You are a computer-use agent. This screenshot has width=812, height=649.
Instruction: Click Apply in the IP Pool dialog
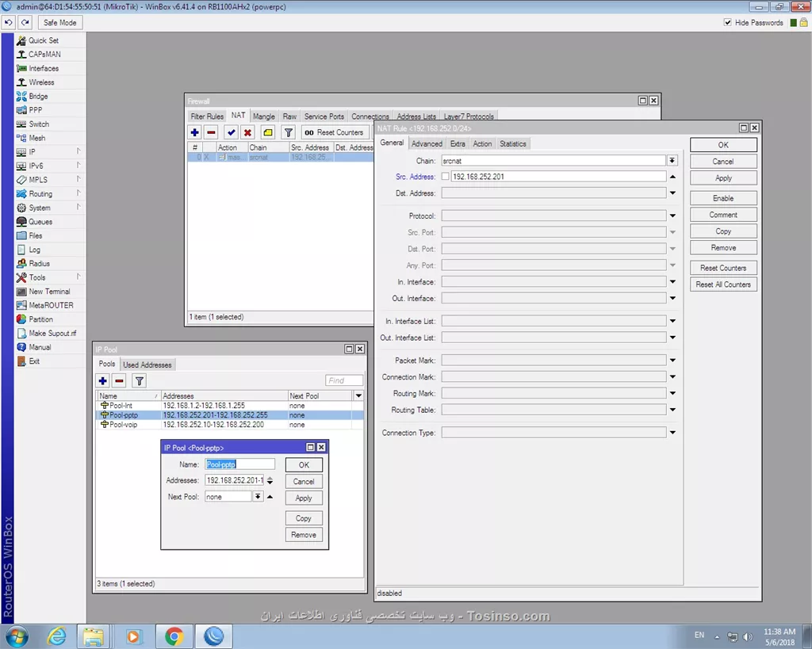pyautogui.click(x=304, y=498)
